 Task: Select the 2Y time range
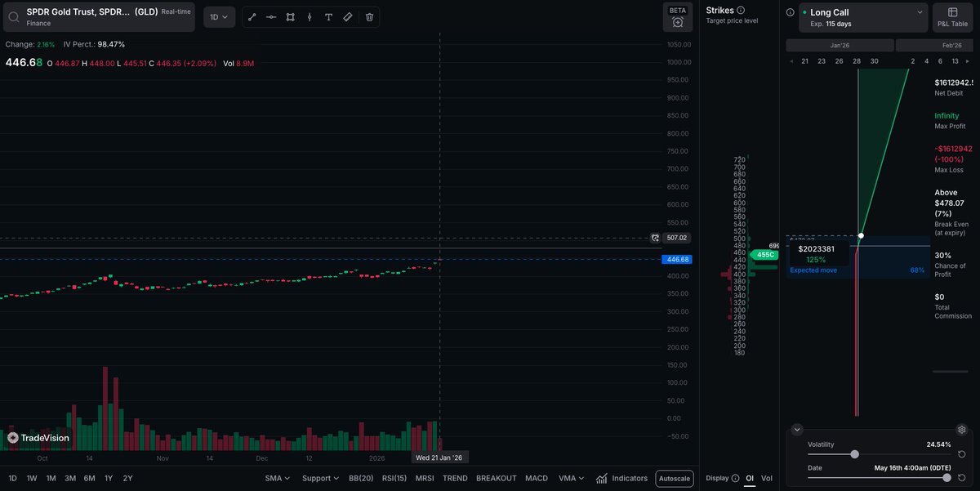point(127,479)
